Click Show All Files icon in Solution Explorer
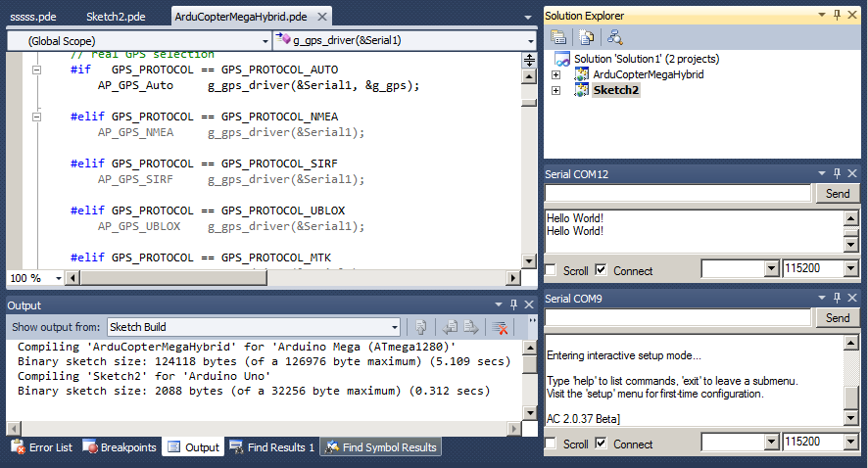 [586, 37]
